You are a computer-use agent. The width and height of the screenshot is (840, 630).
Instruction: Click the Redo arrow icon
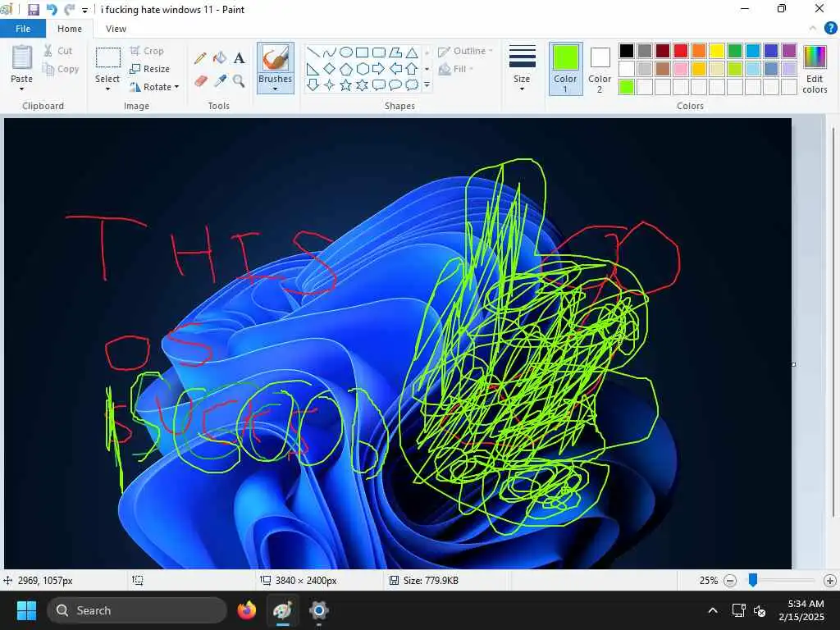pos(69,10)
